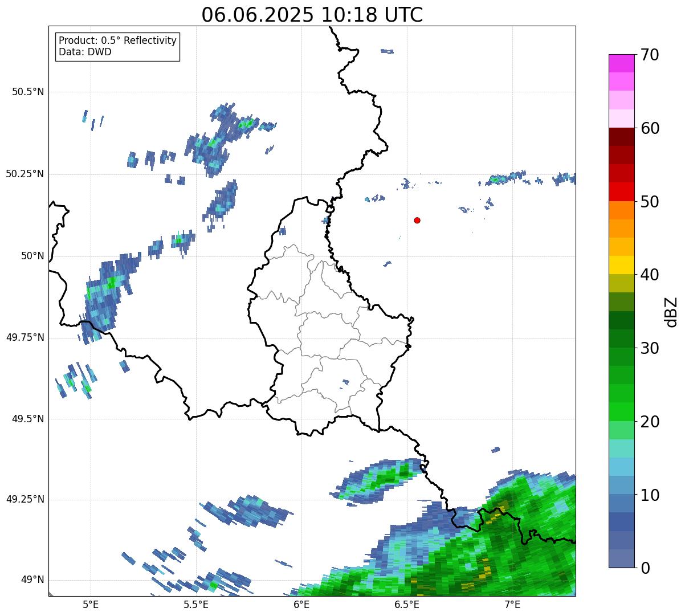This screenshot has width=685, height=616.
Task: Click the 'Data: DWD' text
Action: click(85, 52)
